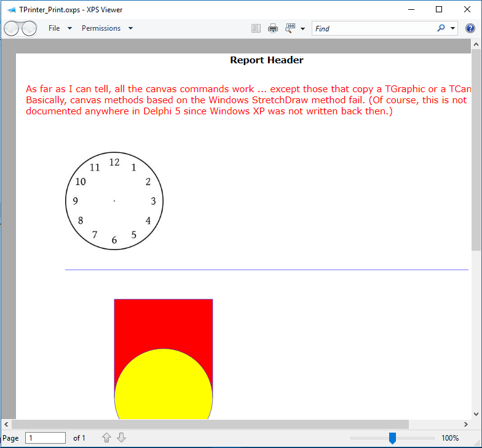
Task: Expand the zoom options dropdown arrow
Action: pyautogui.click(x=302, y=28)
